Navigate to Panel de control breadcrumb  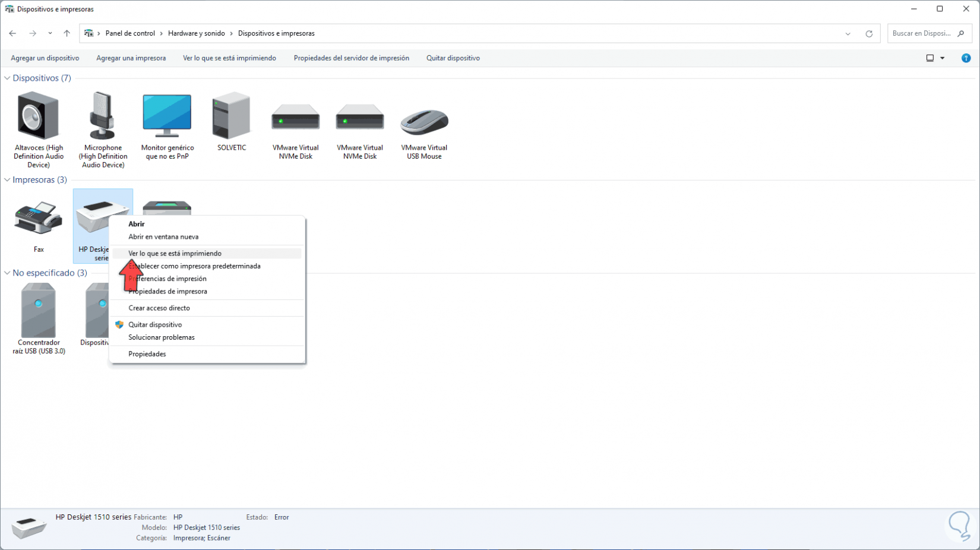click(130, 34)
